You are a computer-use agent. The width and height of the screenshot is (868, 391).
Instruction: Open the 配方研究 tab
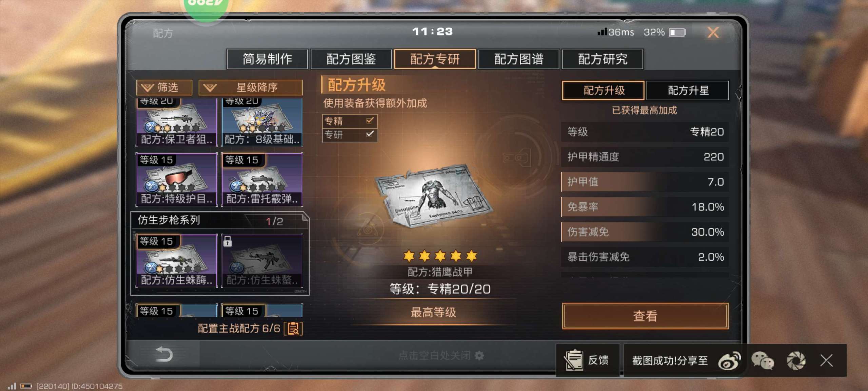(603, 59)
